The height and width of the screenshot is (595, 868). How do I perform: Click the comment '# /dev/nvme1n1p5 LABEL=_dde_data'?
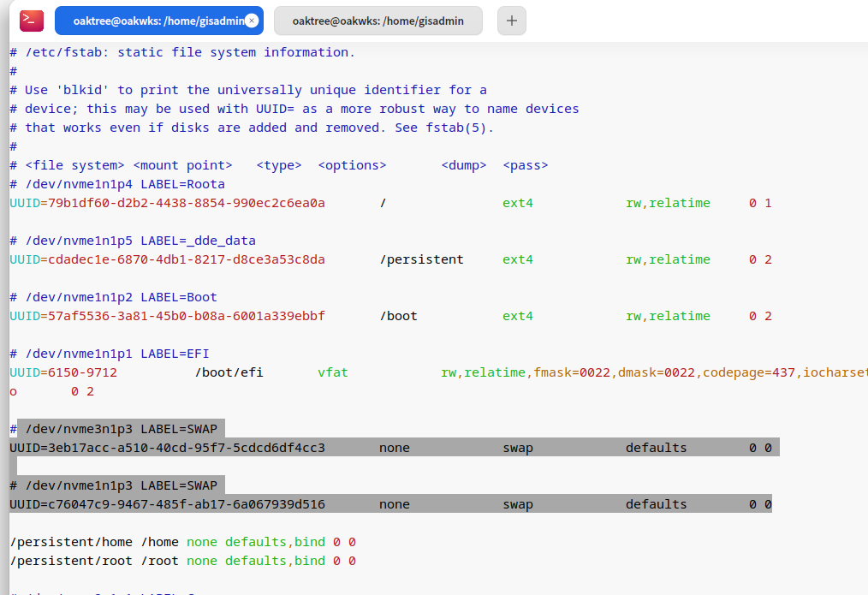(x=133, y=241)
